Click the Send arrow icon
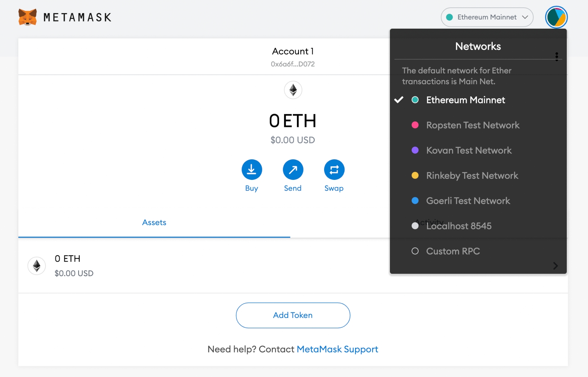Viewport: 588px width, 377px height. (x=293, y=170)
